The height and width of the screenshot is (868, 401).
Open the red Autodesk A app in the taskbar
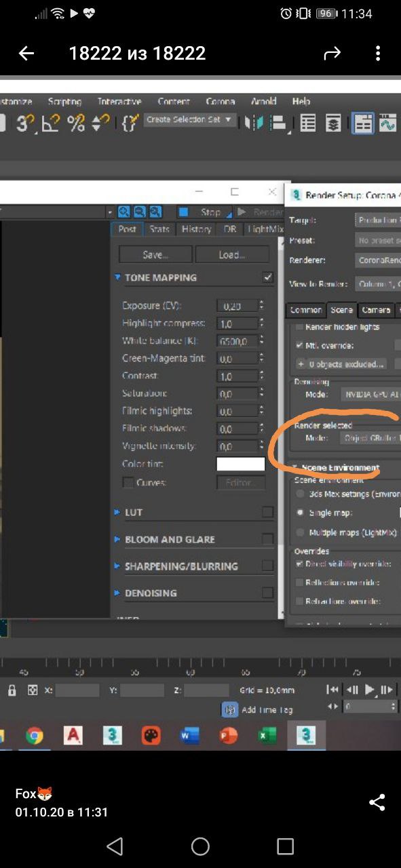tap(73, 736)
